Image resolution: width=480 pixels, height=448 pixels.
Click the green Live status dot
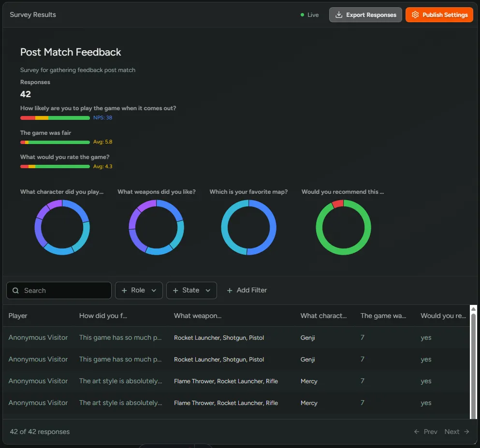[x=302, y=15]
